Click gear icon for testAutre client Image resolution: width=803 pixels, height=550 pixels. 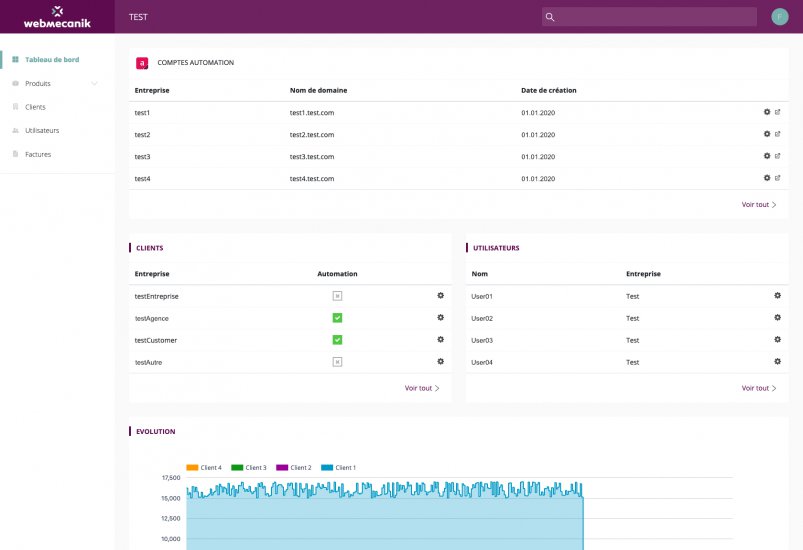click(x=440, y=362)
